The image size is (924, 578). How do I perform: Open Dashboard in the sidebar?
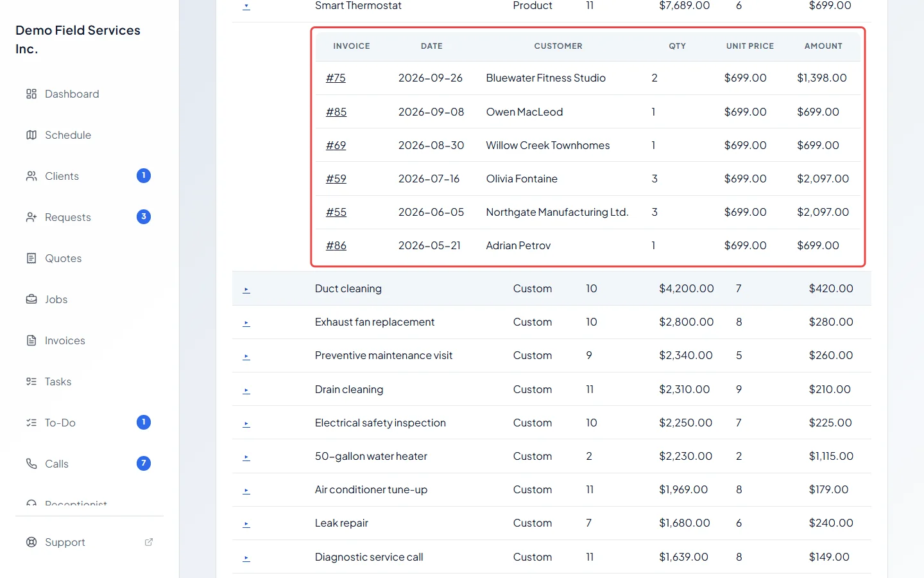coord(89,94)
